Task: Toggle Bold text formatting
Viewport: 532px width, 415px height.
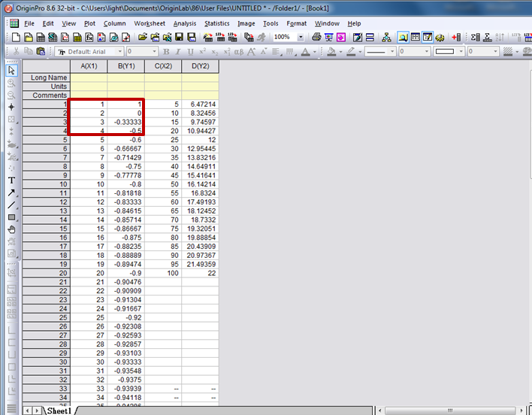Action: (167, 52)
